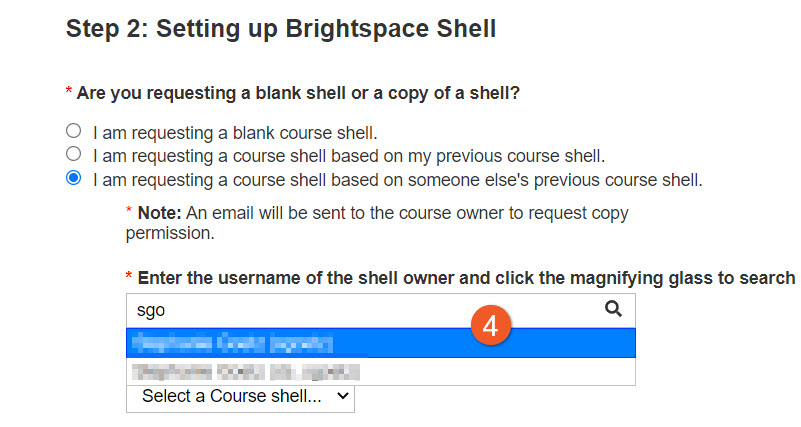Viewport: 801px width, 427px height.
Task: Open the Select a Course shell dropdown
Action: [x=240, y=396]
